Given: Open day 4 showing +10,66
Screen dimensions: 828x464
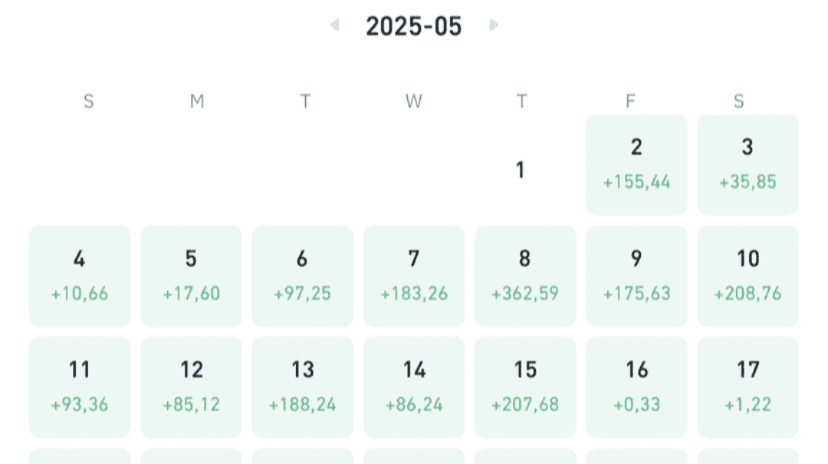Looking at the screenshot, I should 80,276.
